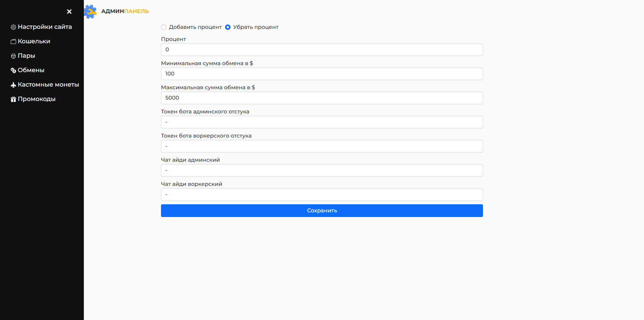Click the Чат айди админский field
This screenshot has height=320, width=644.
click(322, 170)
